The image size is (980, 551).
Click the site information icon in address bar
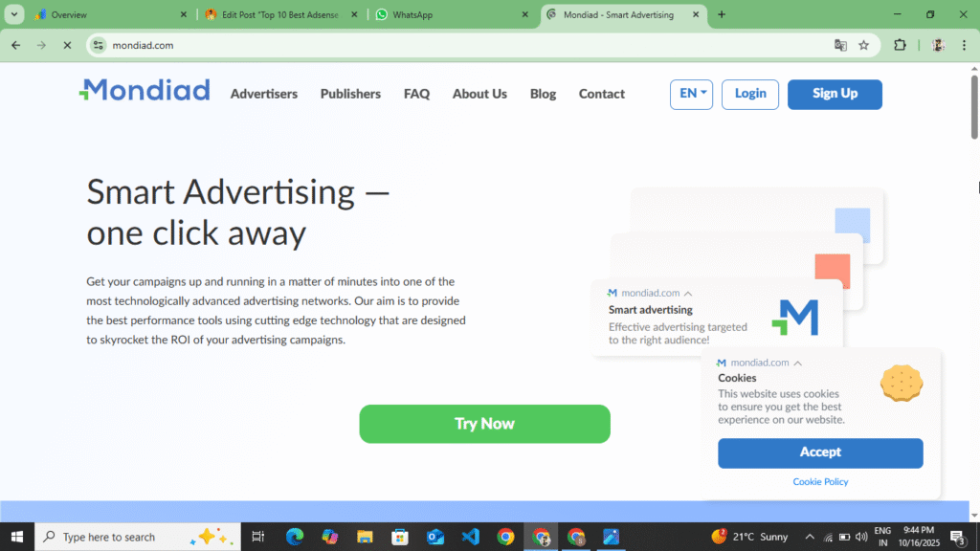pos(98,45)
